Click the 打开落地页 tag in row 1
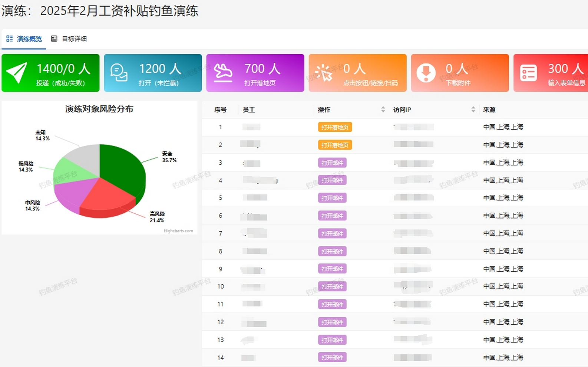 coord(335,127)
